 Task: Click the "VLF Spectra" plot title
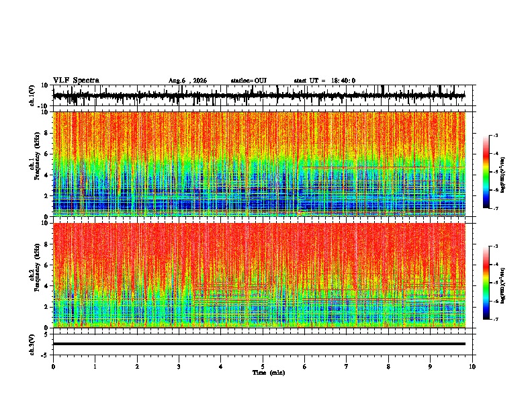click(76, 81)
